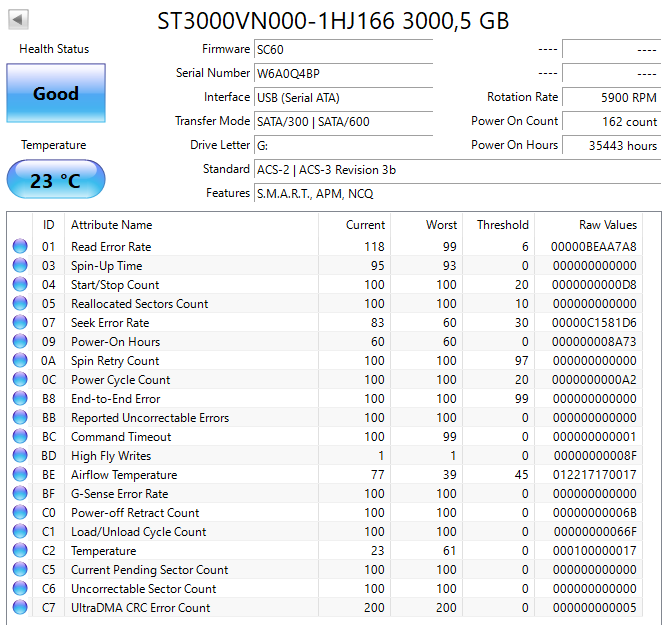Click the status circle for UltraDMA CRC Error Count
Screen dimensions: 667x625
tap(20, 608)
